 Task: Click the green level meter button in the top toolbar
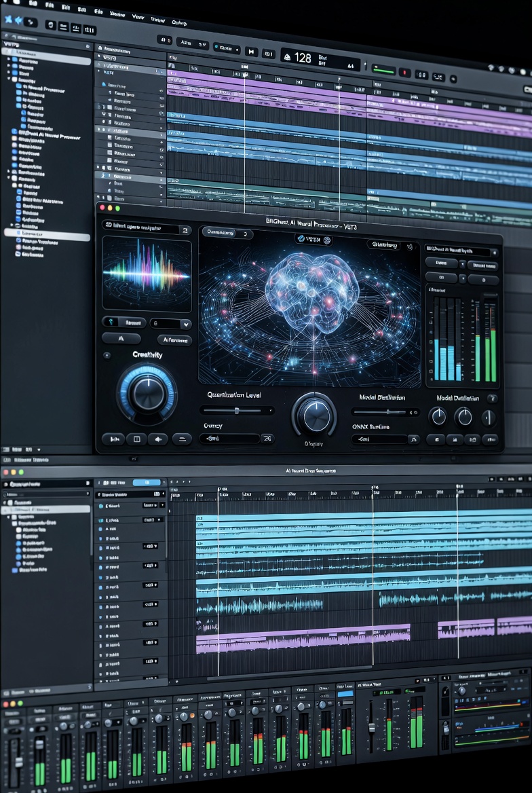pyautogui.click(x=383, y=70)
